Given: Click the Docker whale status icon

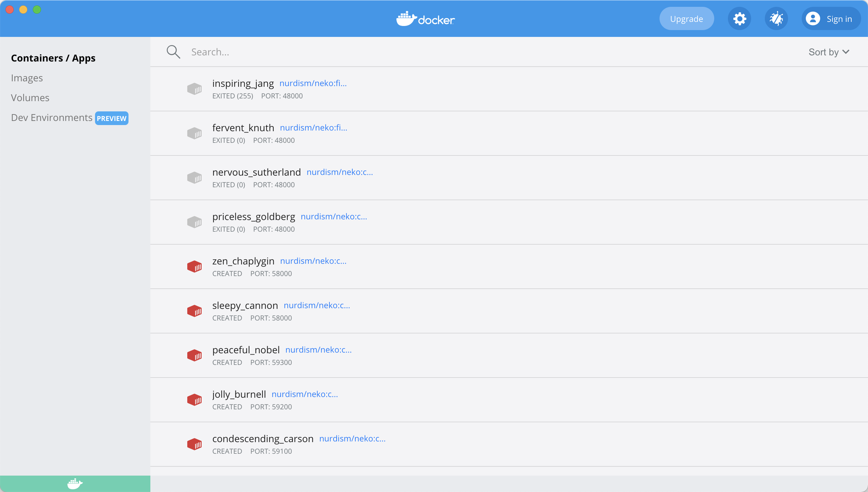Looking at the screenshot, I should click(x=75, y=484).
